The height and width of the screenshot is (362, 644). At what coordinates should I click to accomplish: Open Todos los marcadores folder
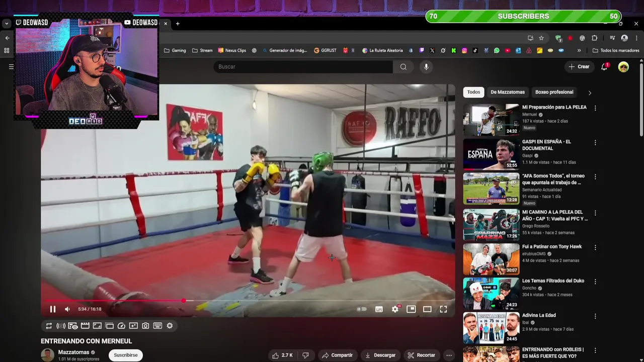pos(616,50)
